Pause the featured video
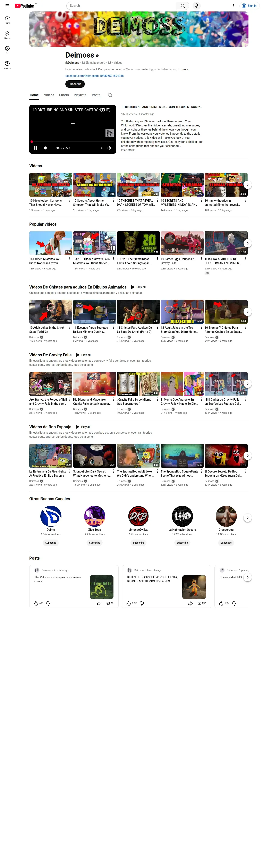Viewport: 263px width, 868px height. point(36,148)
